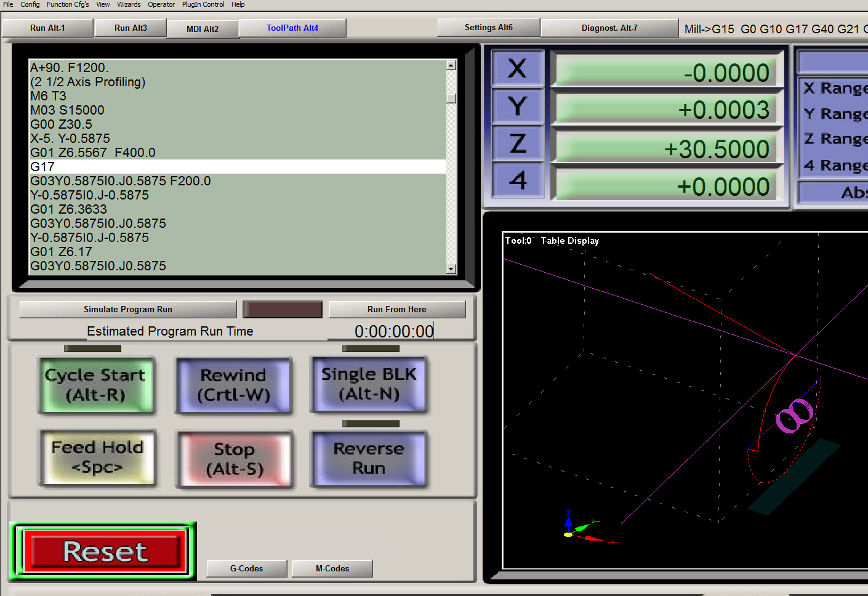Open the Settings Alt6 tab

(x=488, y=28)
